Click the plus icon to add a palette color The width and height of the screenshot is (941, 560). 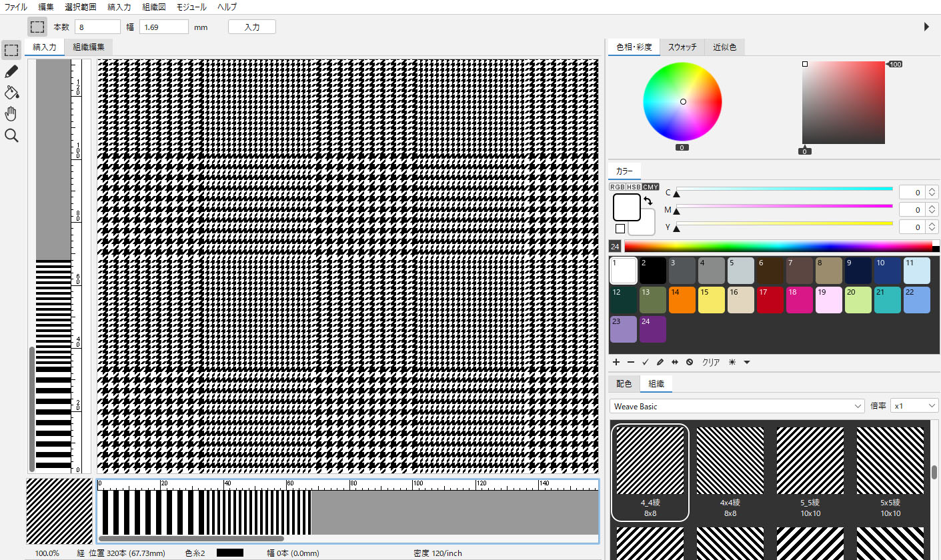click(x=616, y=362)
